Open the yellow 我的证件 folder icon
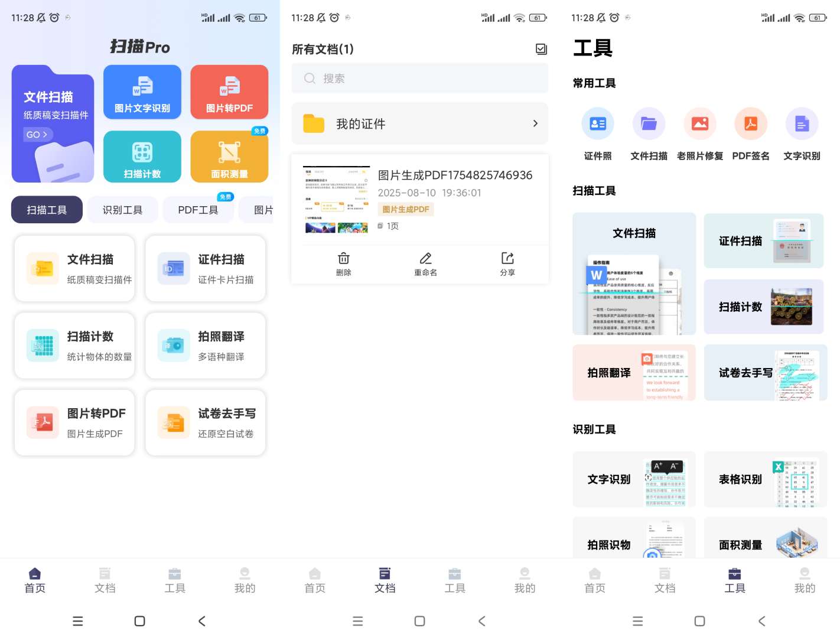 click(314, 123)
